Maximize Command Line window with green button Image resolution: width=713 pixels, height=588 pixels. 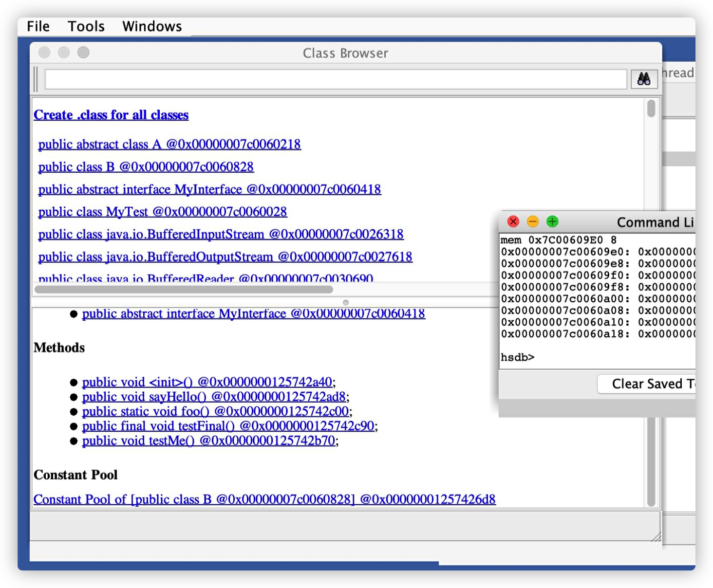pyautogui.click(x=552, y=222)
